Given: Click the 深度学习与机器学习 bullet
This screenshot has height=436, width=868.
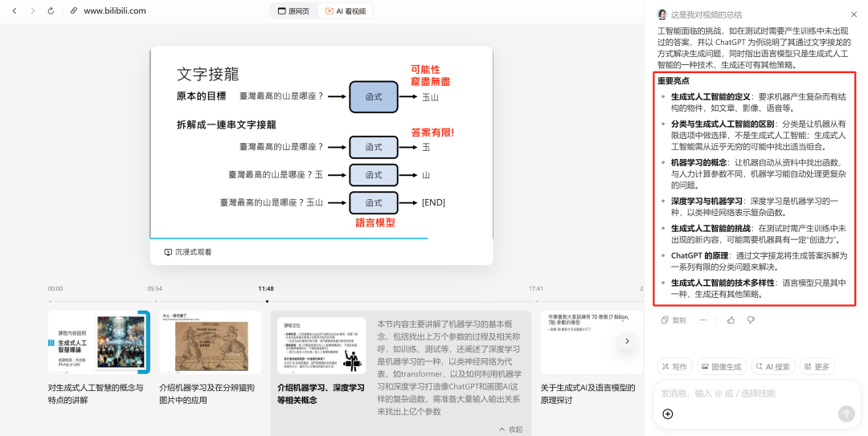Looking at the screenshot, I should (755, 206).
